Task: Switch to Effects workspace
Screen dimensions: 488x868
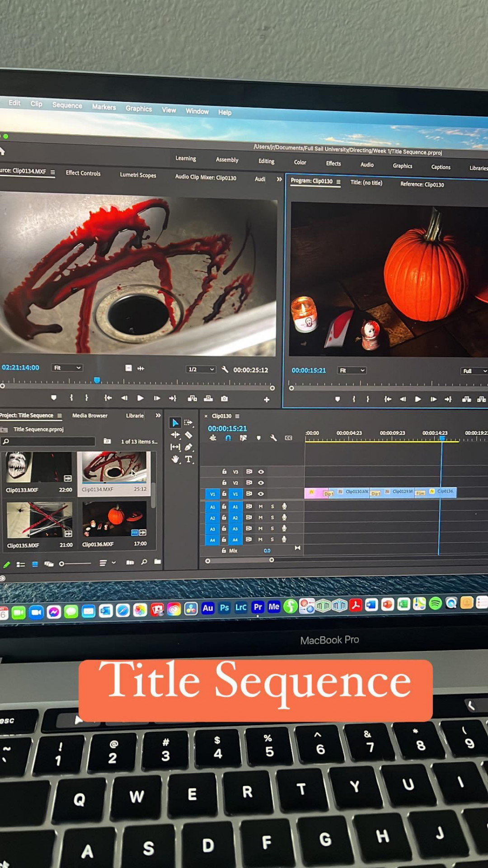Action: tap(333, 164)
